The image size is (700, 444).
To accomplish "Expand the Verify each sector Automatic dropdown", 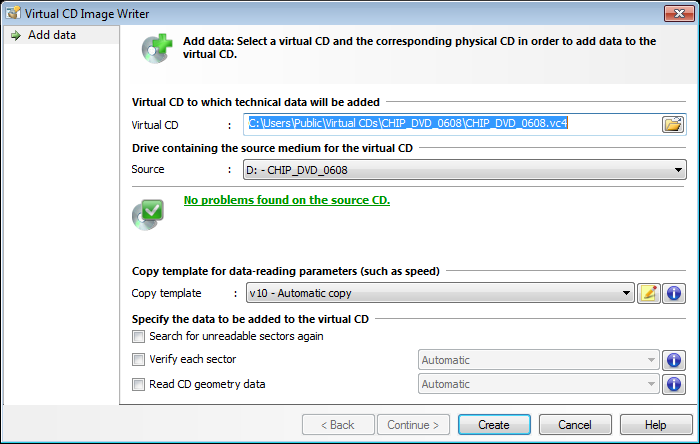I will click(652, 360).
